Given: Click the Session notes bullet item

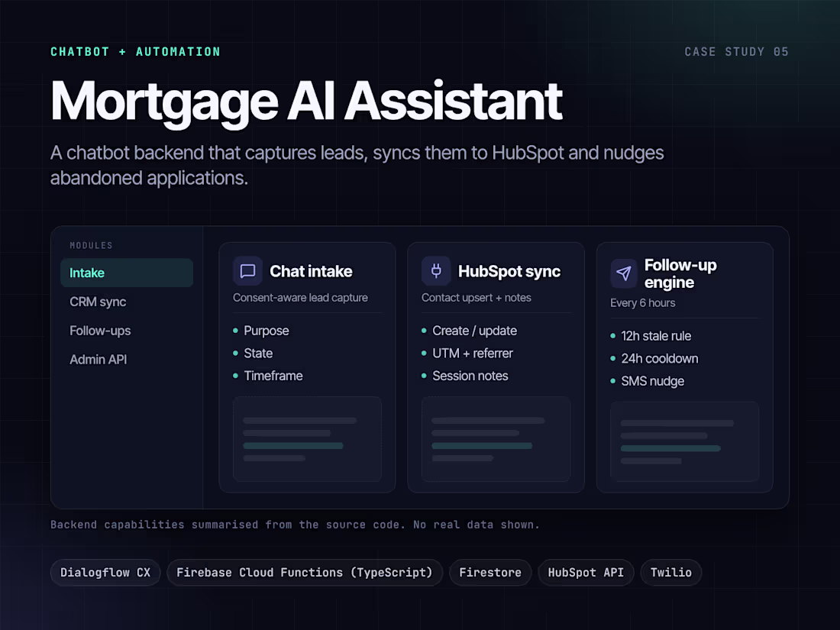Looking at the screenshot, I should (465, 376).
